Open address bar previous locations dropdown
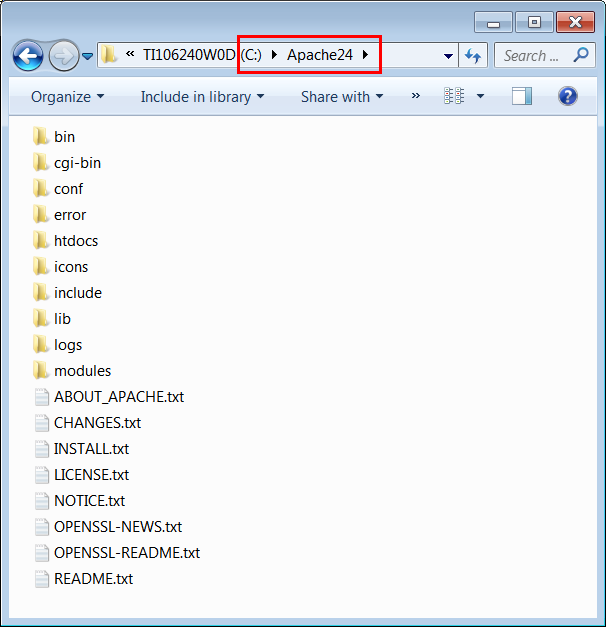606x627 pixels. (448, 56)
